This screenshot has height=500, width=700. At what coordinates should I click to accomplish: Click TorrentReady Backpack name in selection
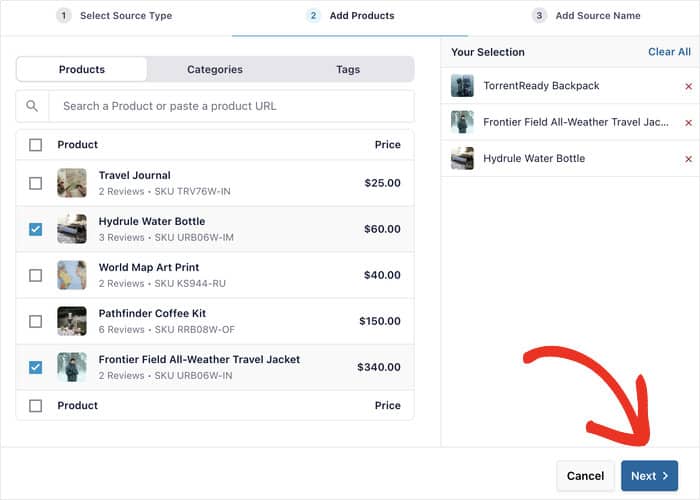pos(541,86)
